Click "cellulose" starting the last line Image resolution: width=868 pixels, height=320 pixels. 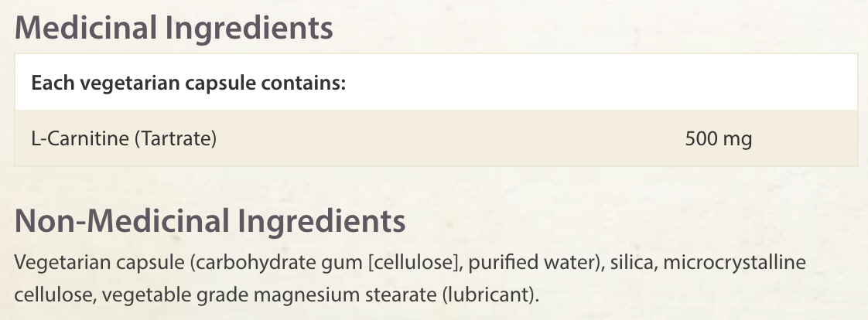coord(48,295)
